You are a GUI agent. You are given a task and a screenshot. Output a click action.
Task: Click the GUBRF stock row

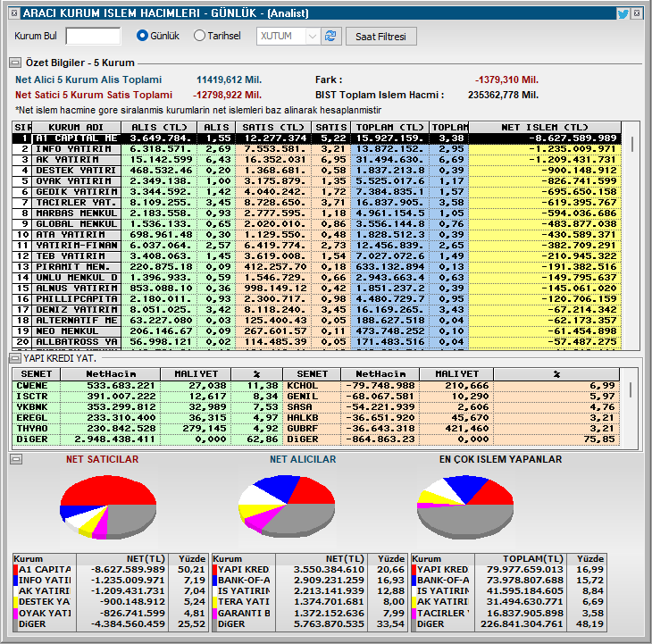pyautogui.click(x=451, y=429)
